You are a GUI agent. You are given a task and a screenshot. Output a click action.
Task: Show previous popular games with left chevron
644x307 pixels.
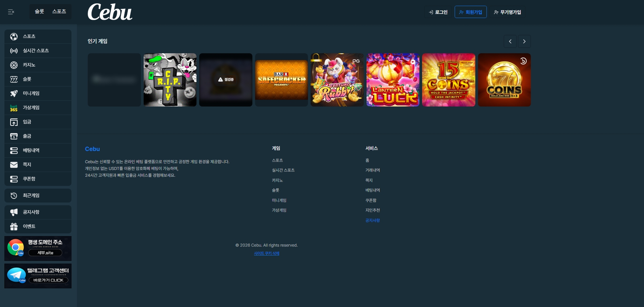[x=510, y=41]
